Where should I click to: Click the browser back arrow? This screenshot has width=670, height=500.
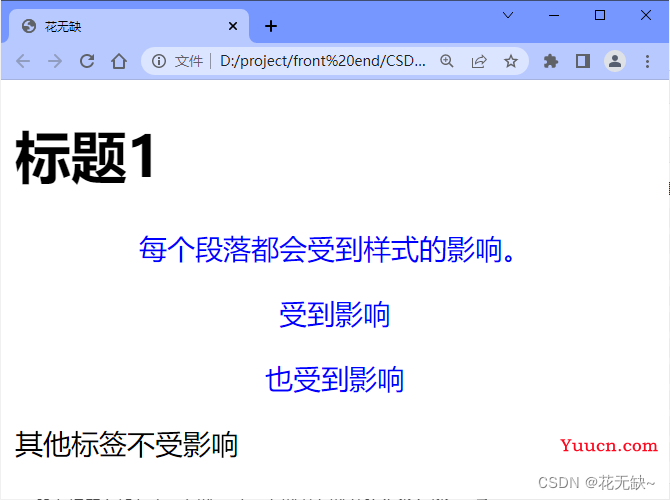23,62
